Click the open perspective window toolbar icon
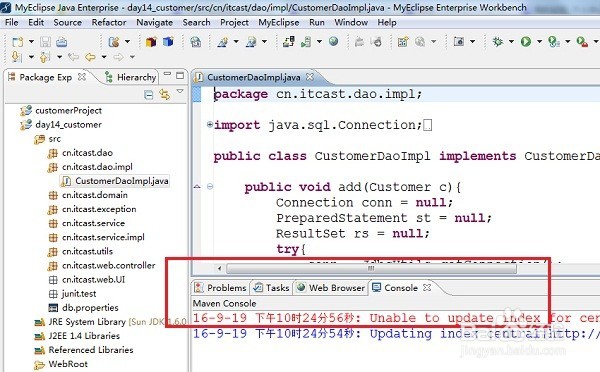The image size is (600, 372). click(x=458, y=41)
